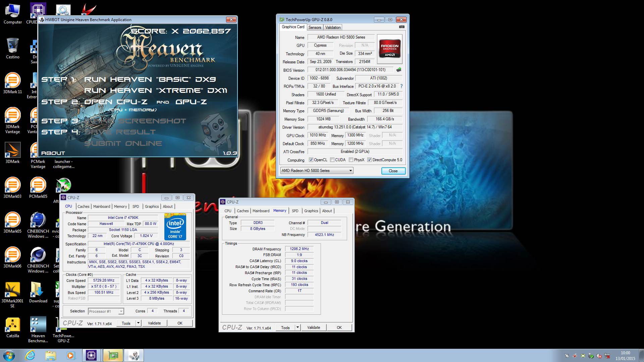This screenshot has width=644, height=362.
Task: Open the media player taskbar icon
Action: pos(71,355)
